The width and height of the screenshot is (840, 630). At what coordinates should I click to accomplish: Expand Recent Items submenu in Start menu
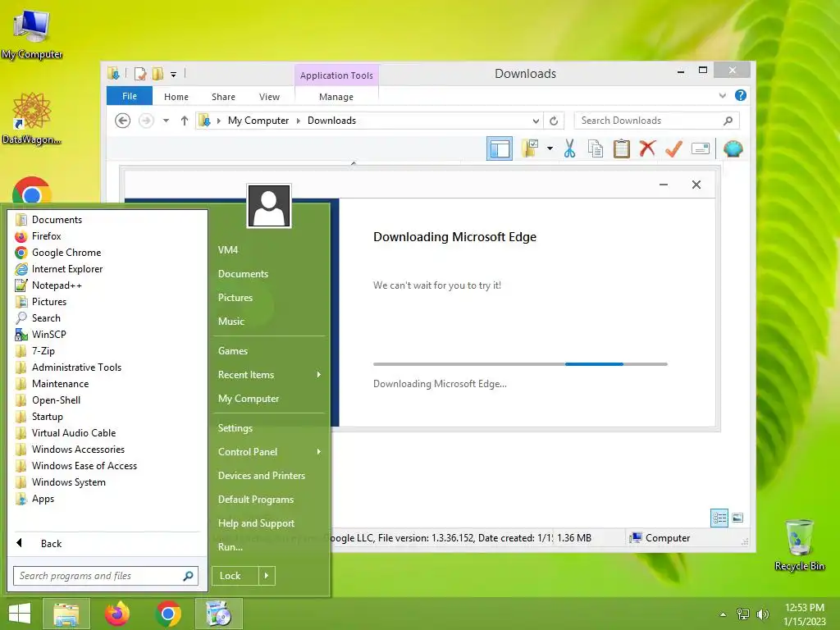pos(269,374)
